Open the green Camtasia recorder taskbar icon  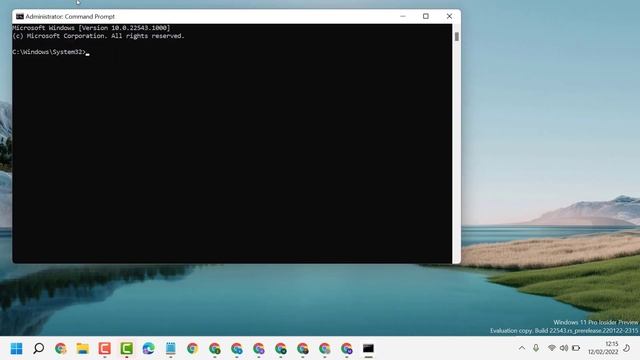[127, 349]
